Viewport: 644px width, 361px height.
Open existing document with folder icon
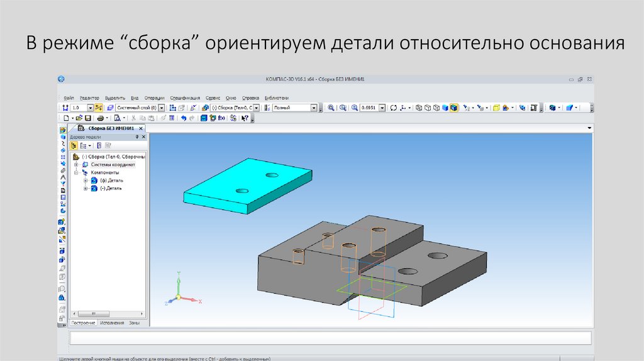[x=79, y=118]
